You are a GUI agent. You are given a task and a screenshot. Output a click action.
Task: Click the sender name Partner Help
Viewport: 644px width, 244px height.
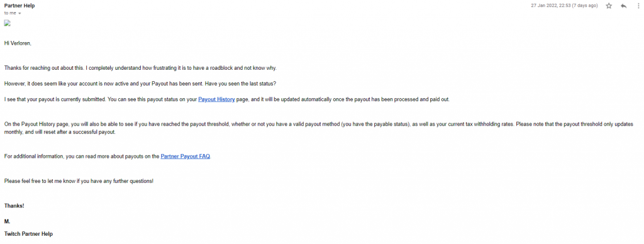pos(19,6)
